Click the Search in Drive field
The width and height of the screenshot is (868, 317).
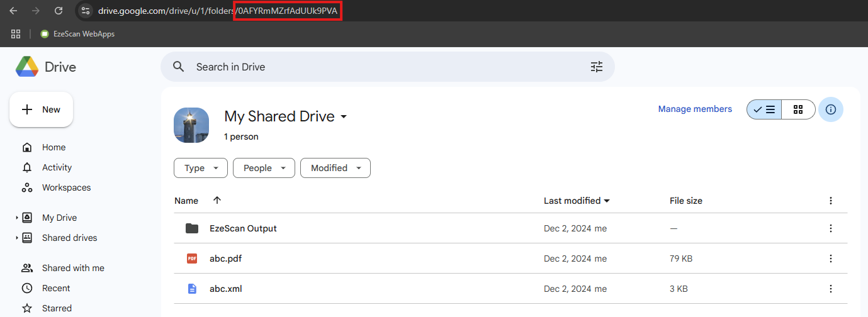coord(378,67)
